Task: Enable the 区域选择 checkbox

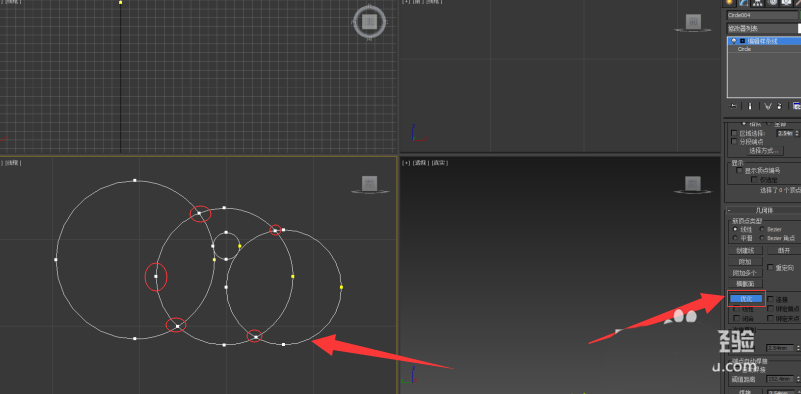Action: [x=734, y=133]
